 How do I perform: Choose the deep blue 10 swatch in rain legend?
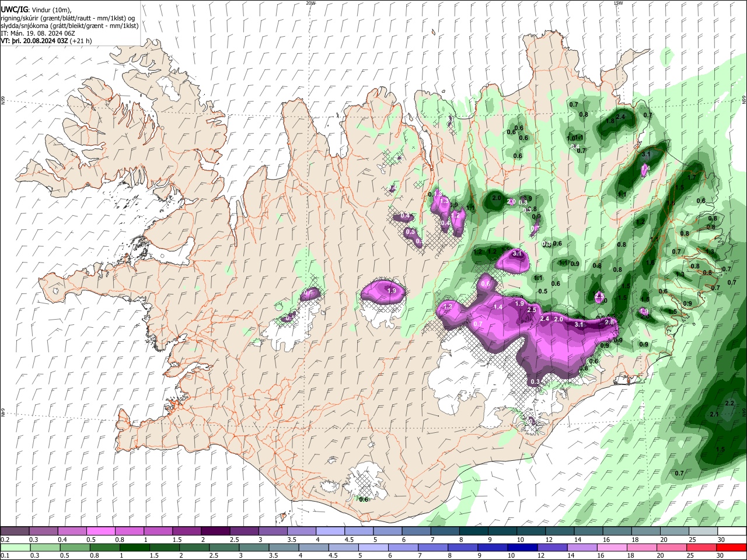point(523,547)
